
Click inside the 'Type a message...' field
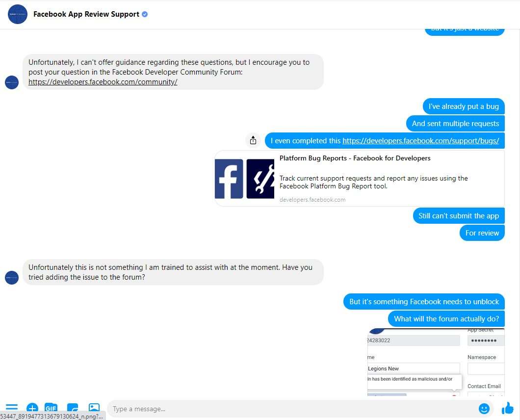pyautogui.click(x=289, y=409)
